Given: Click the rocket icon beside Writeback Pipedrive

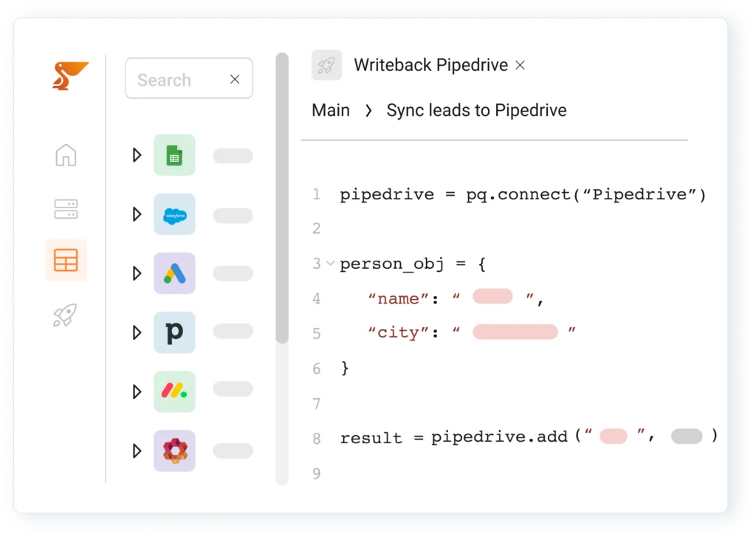Looking at the screenshot, I should (x=326, y=65).
